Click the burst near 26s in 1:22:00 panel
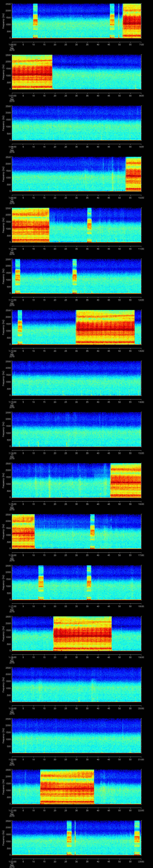 pyautogui.click(x=69, y=838)
